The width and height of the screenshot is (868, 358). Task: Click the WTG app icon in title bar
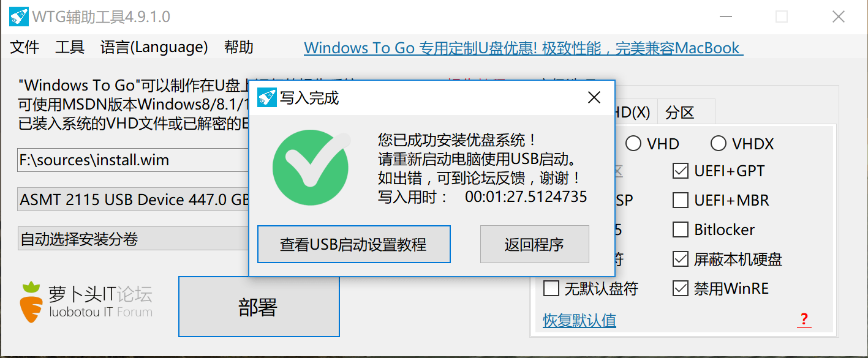point(18,17)
